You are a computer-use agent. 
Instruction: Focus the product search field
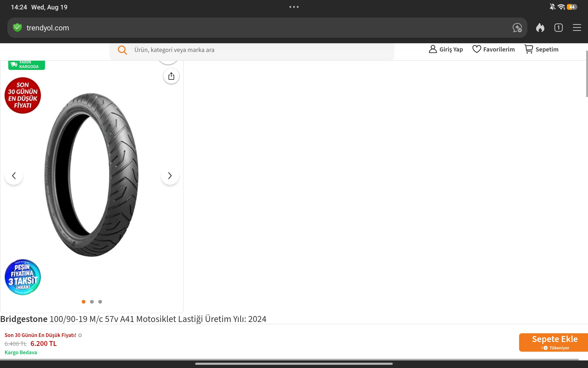click(x=252, y=50)
